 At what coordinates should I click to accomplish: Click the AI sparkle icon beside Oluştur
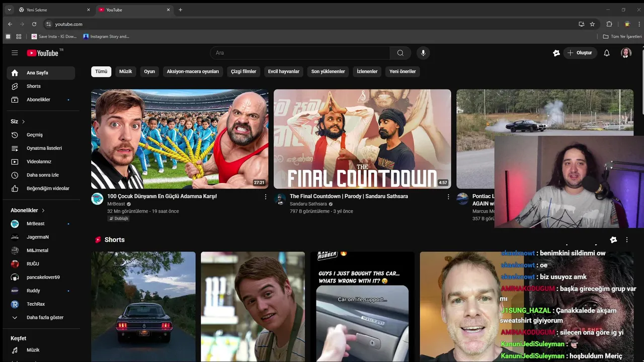(x=556, y=53)
